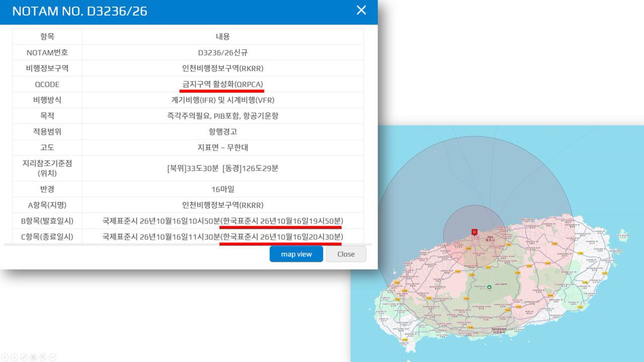This screenshot has width=644, height=362.
Task: Select value 지표면 ~ 무한대
Action: coord(222,147)
